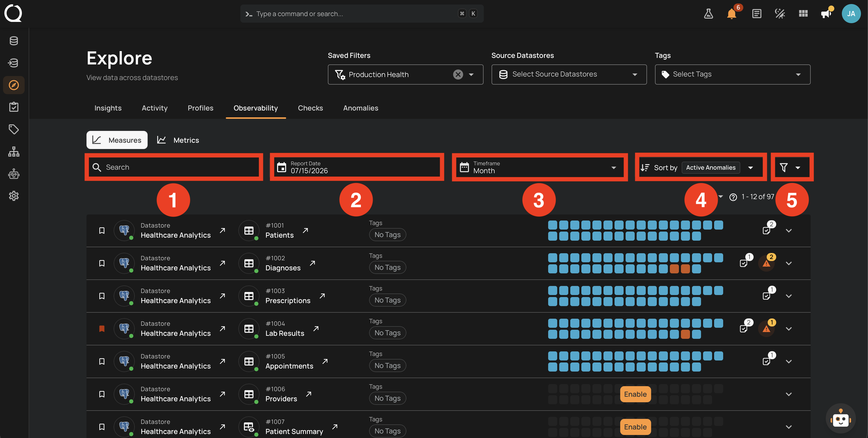Clear the Production Health saved filter
Screen dimensions: 868x438
pos(458,74)
